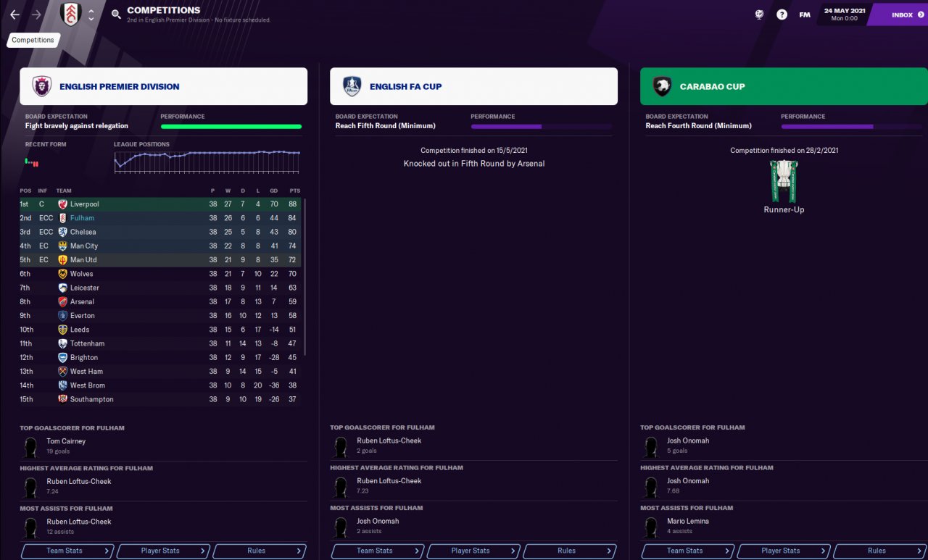The height and width of the screenshot is (560, 928).
Task: Open help with the question mark icon
Action: pos(782,14)
